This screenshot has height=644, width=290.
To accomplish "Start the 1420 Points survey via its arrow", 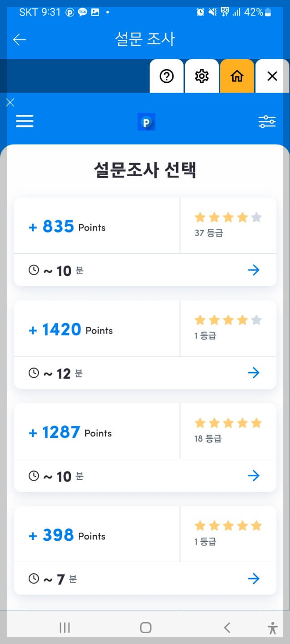I will [254, 373].
